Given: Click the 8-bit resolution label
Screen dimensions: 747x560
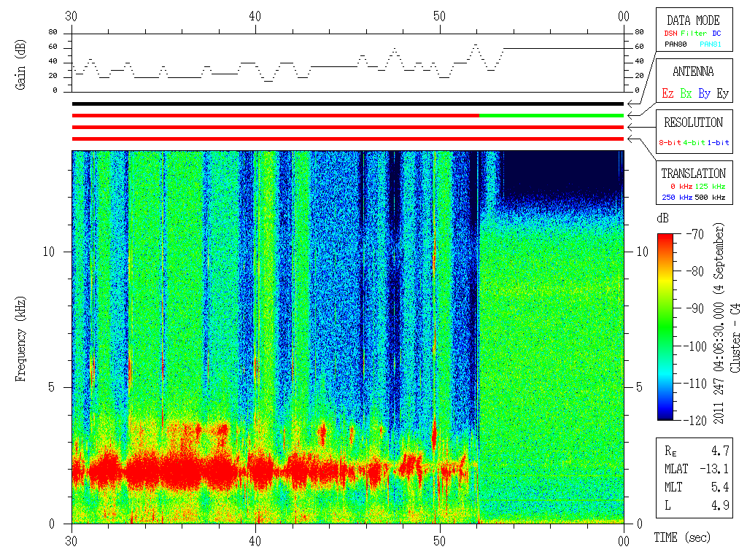Looking at the screenshot, I should pyautogui.click(x=670, y=142).
